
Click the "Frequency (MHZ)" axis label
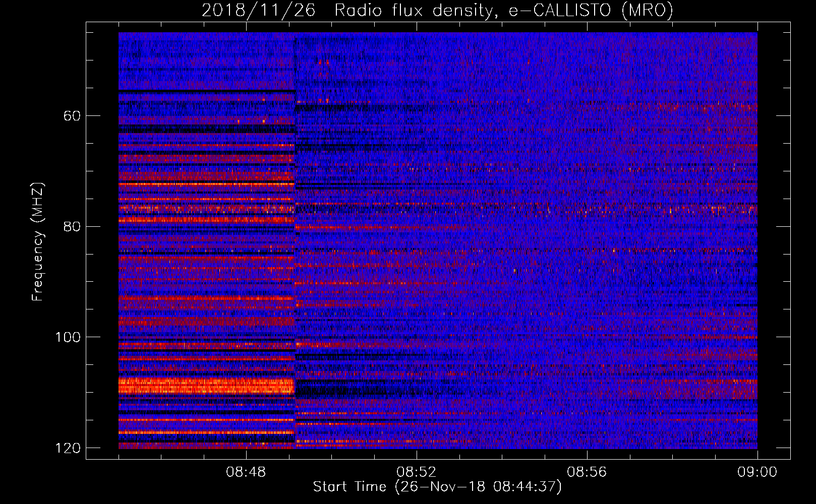(x=38, y=241)
